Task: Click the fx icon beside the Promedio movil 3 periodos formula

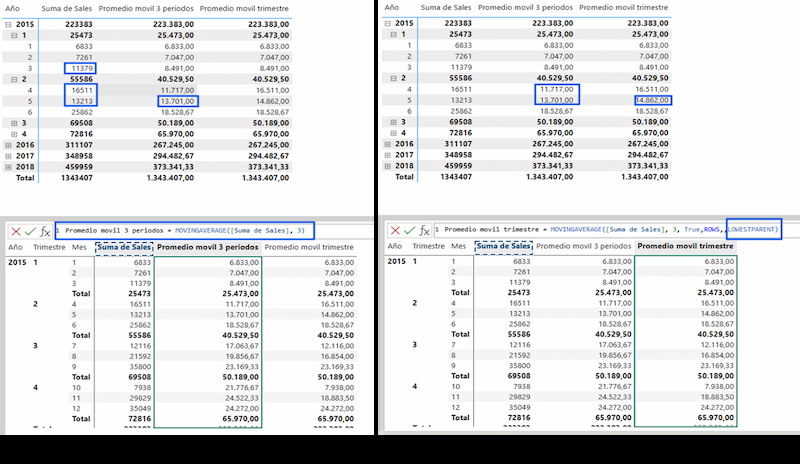Action: pos(44,231)
